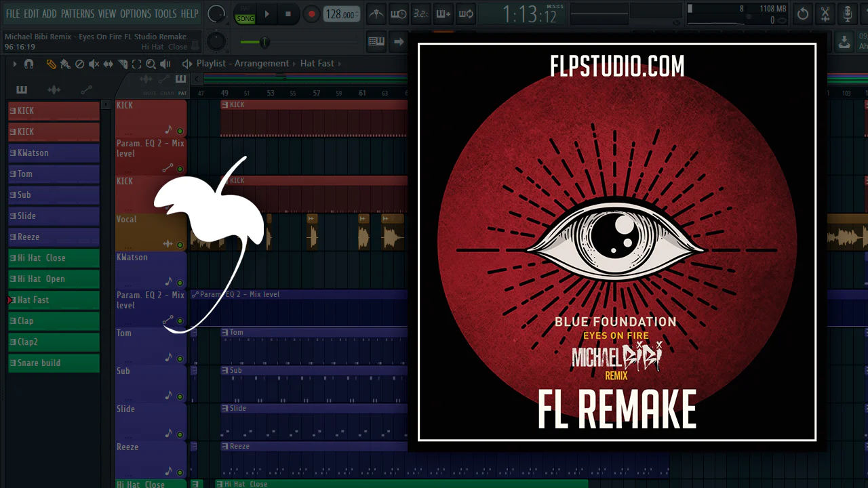Click the tray with down arrow icon
Screen dimensions: 868x488
pyautogui.click(x=844, y=42)
